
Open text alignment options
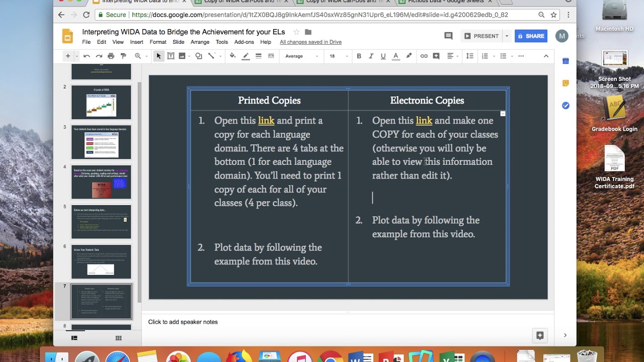[x=450, y=56]
